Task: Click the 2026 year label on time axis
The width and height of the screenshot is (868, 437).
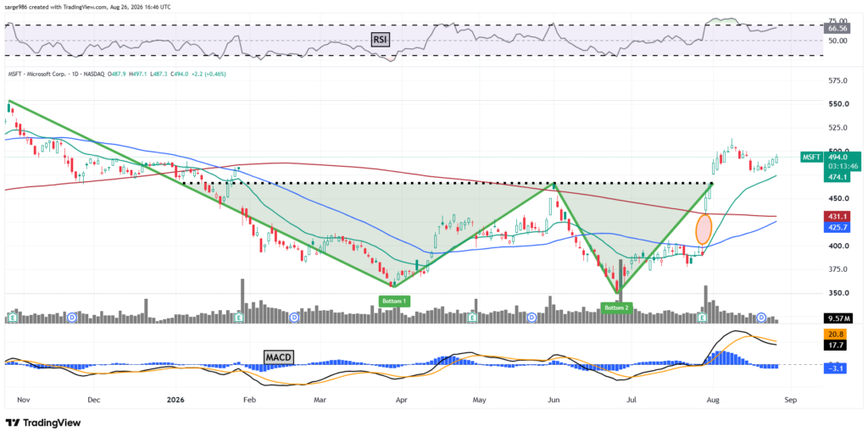Action: click(175, 399)
